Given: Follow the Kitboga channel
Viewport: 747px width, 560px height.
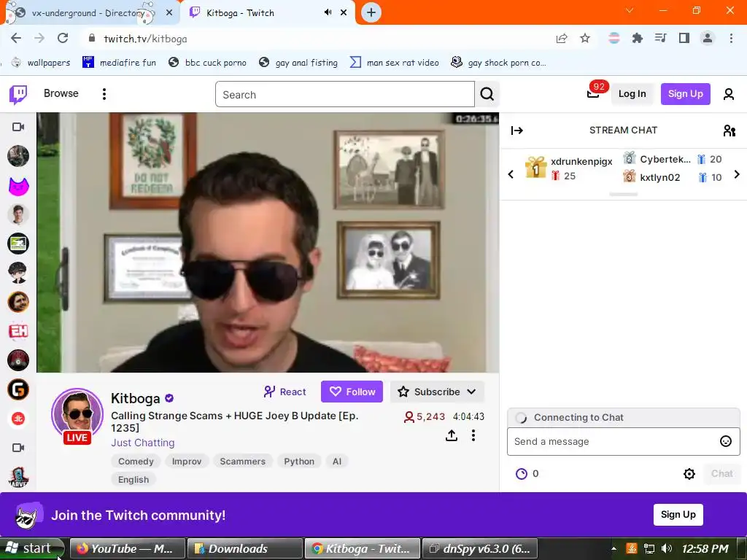Looking at the screenshot, I should pos(352,392).
